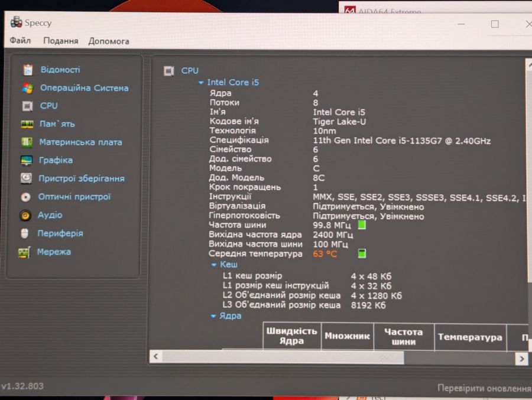The height and width of the screenshot is (400, 532).
Task: Click the 8192 Кб L3 cache value
Action: 368,305
